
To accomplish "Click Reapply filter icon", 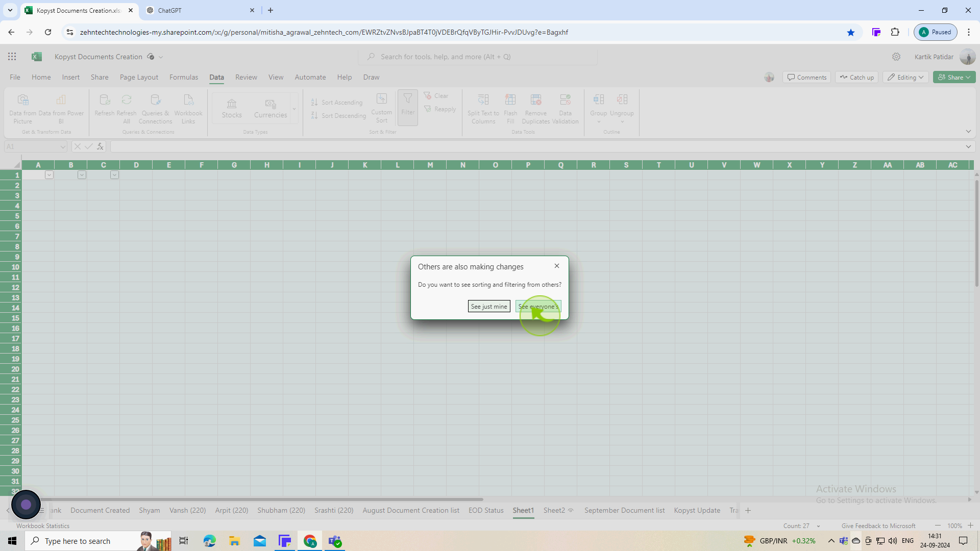I will pyautogui.click(x=440, y=109).
